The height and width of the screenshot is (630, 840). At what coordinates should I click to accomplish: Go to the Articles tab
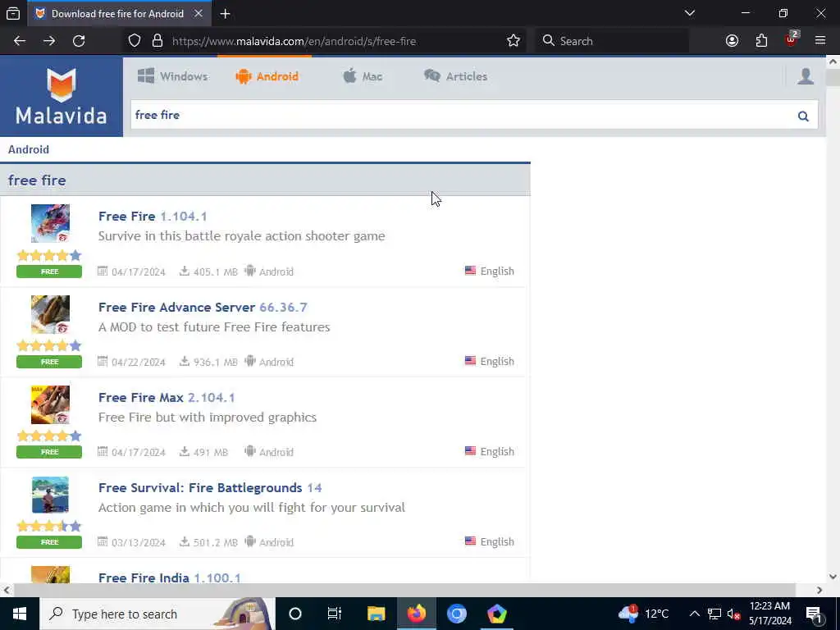pos(455,76)
